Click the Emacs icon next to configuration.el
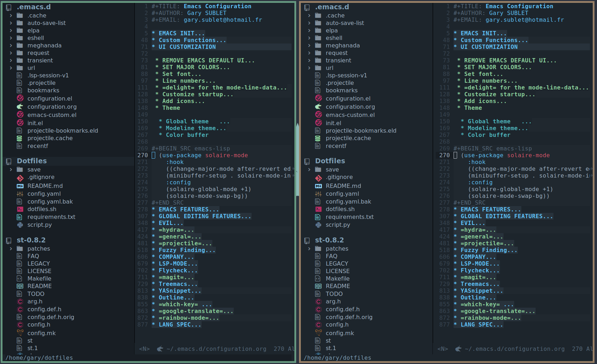This screenshot has width=597, height=364. coord(20,98)
